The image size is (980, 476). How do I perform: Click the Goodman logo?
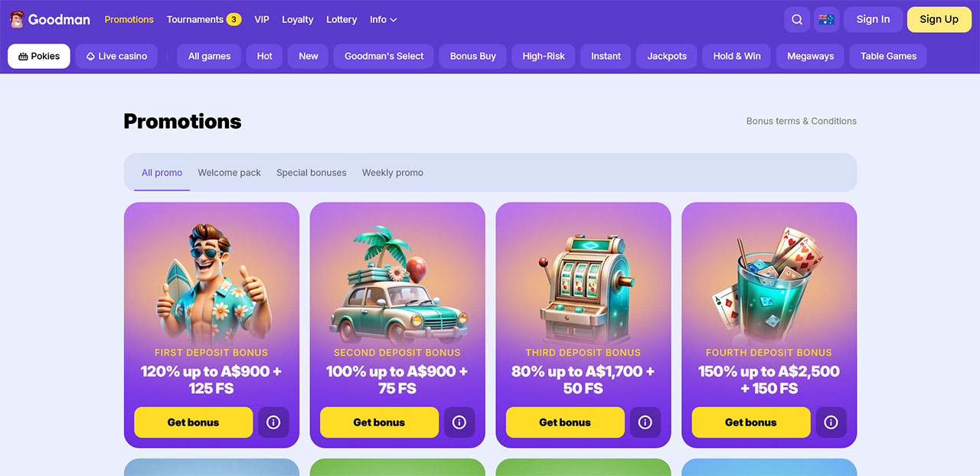(x=50, y=19)
